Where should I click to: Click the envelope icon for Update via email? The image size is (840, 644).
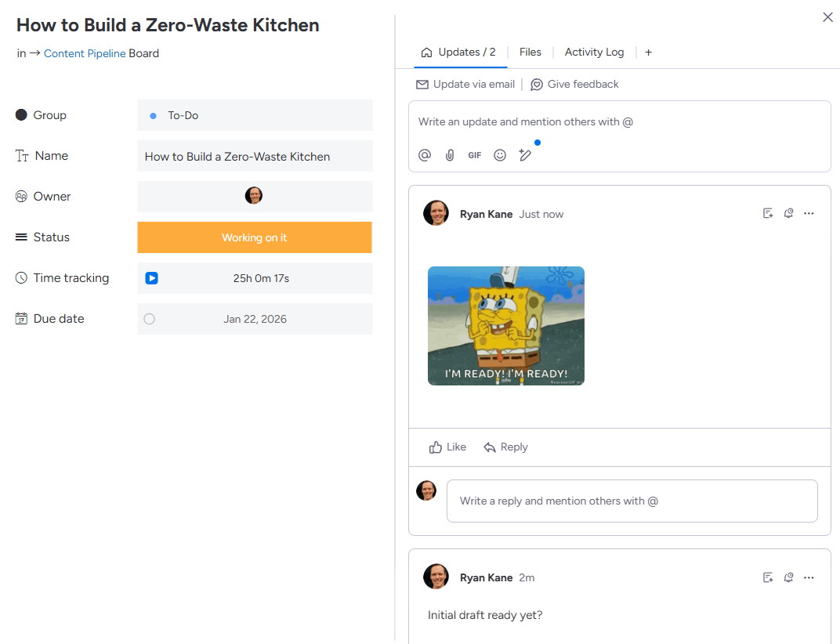click(x=422, y=85)
